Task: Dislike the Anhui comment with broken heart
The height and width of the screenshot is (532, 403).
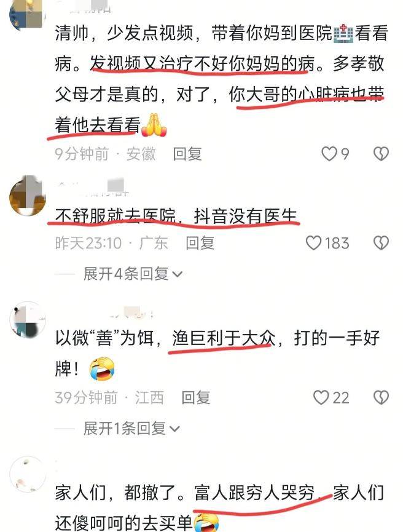Action: coord(381,154)
